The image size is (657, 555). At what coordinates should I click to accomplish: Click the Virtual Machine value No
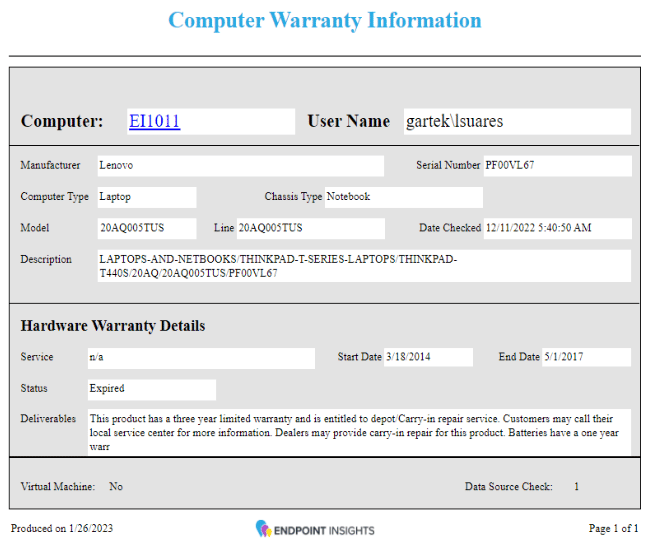pos(116,487)
